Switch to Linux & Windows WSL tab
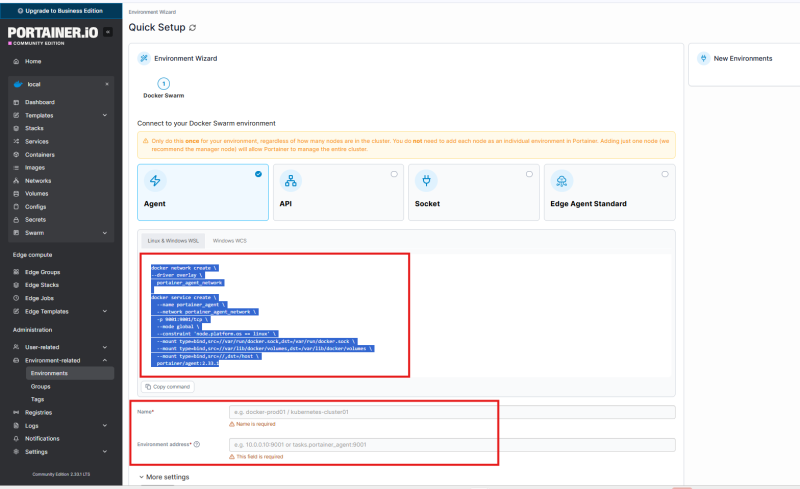This screenshot has width=800, height=489. [x=173, y=241]
